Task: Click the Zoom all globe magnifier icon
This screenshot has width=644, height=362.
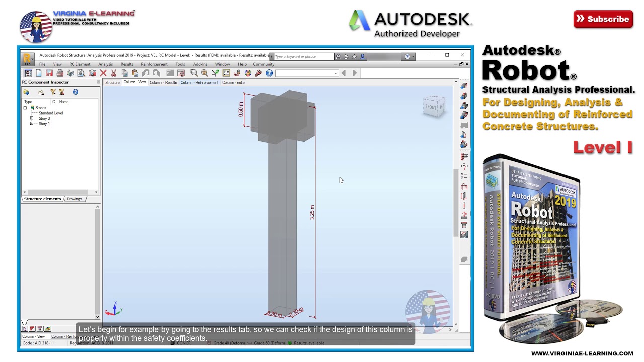Action: 204,73
